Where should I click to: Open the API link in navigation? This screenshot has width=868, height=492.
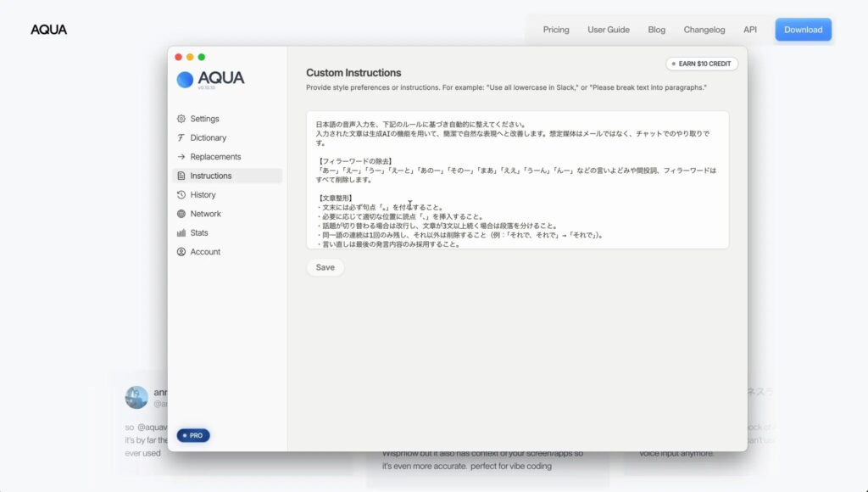750,30
